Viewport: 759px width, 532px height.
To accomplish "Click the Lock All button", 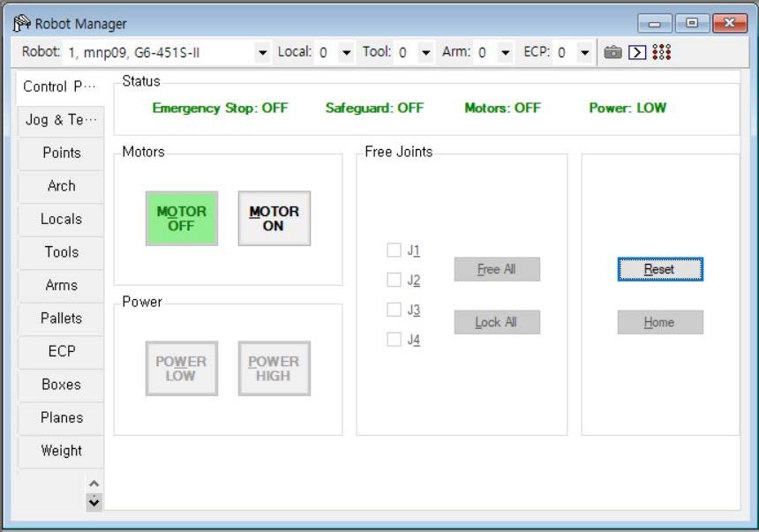I will 497,322.
